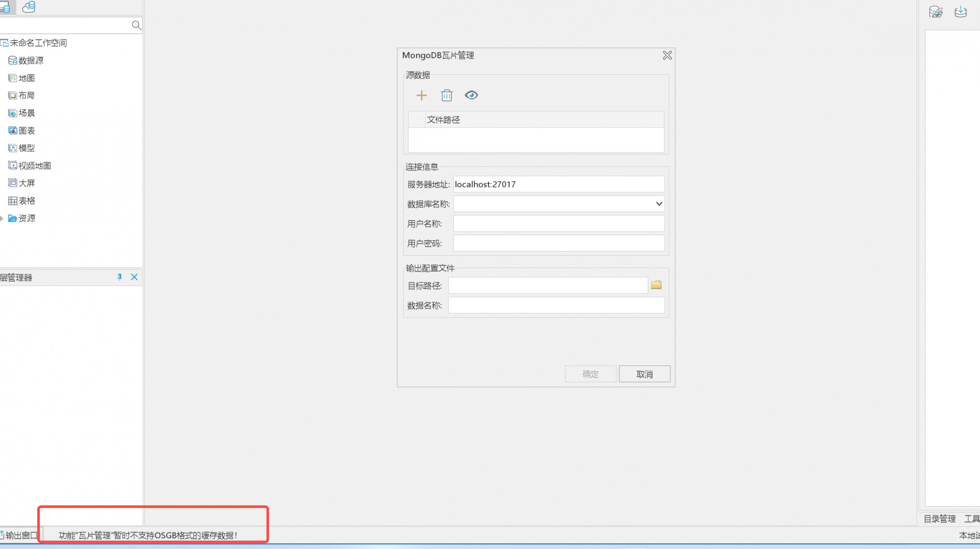Close the layer manager panel
Viewport: 980px width, 549px height.
pos(134,277)
